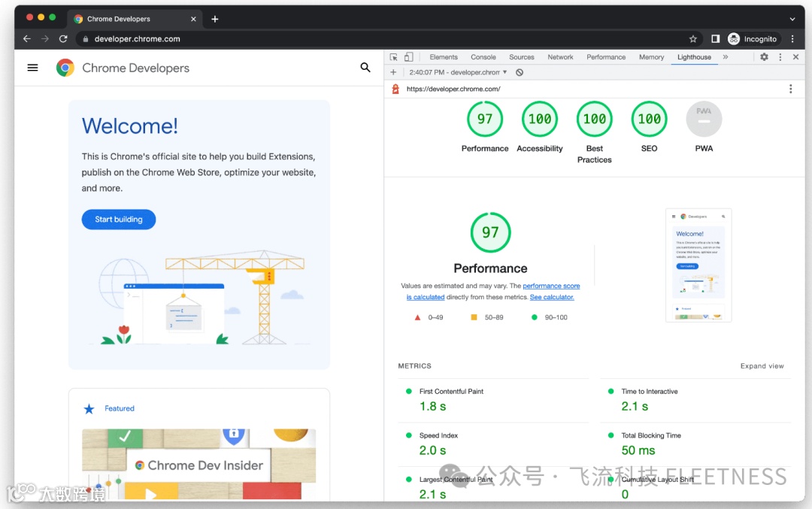Click Total Blocking Time value 50 ms
The image size is (812, 509).
(x=638, y=450)
